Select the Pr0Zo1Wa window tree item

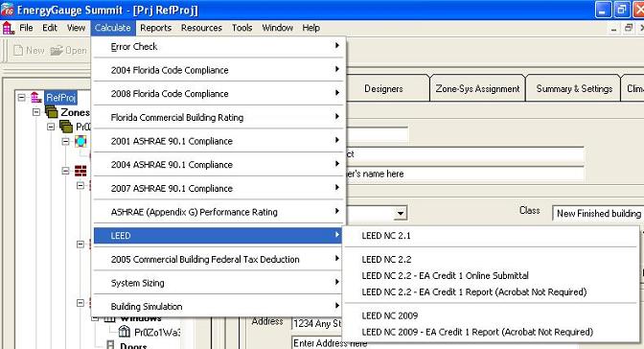coord(157,332)
